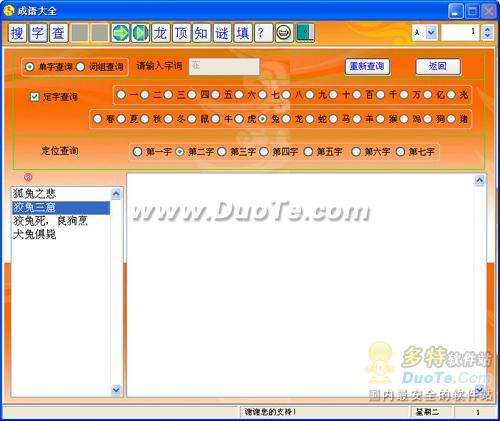
Task: Click the 返回 button
Action: coord(438,66)
